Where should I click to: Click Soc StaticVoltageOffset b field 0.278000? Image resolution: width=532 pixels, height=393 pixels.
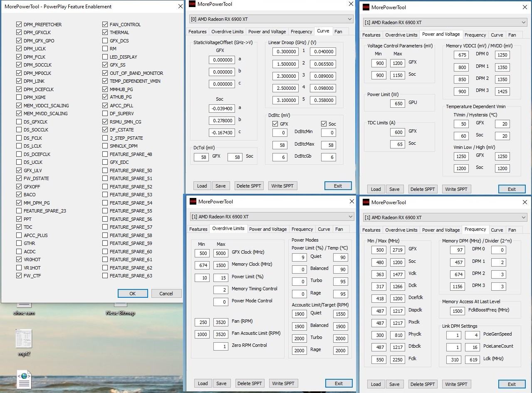222,121
